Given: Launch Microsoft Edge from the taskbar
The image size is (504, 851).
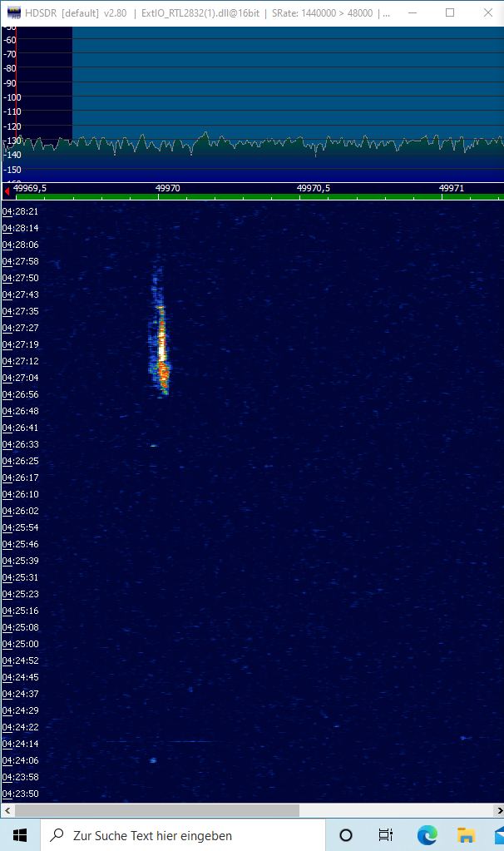Looking at the screenshot, I should [x=427, y=834].
